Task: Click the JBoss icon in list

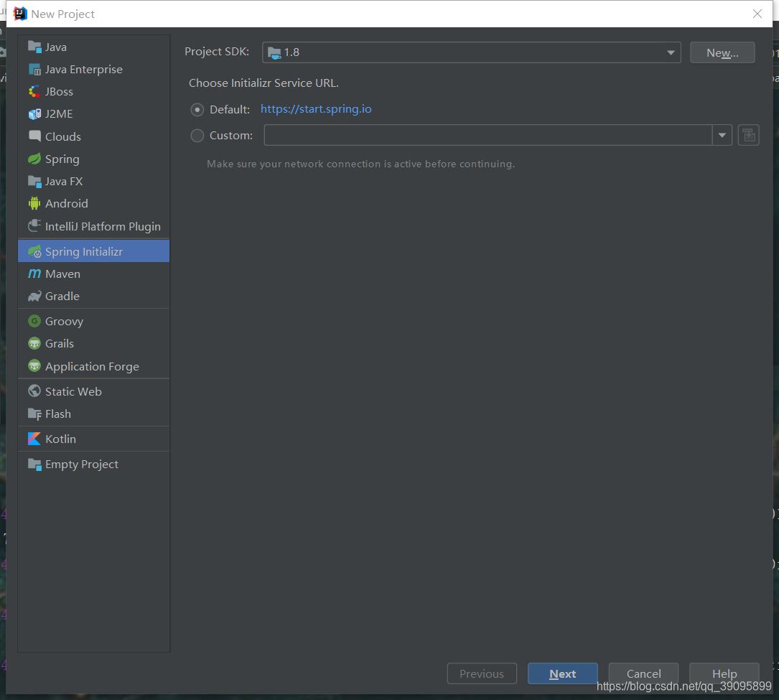Action: pyautogui.click(x=34, y=92)
